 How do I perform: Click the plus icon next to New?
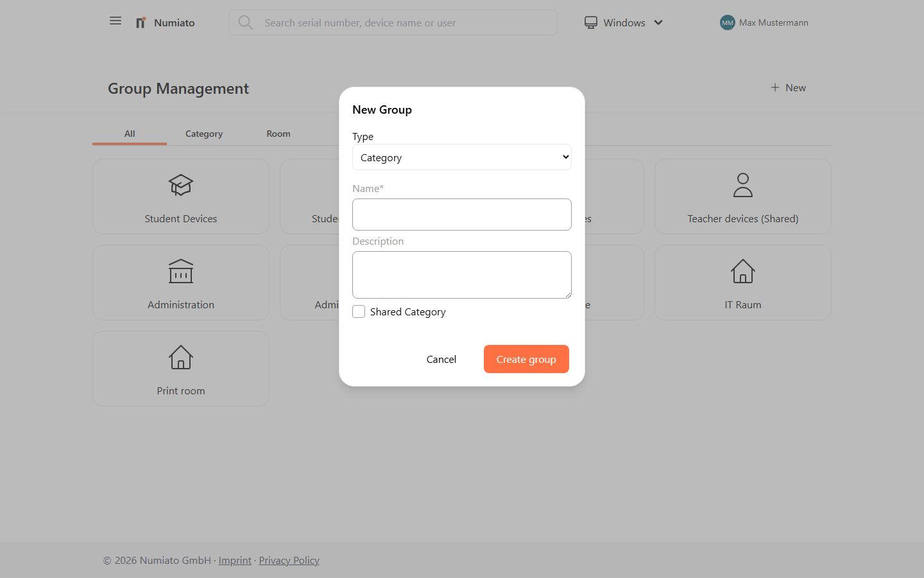tap(774, 87)
